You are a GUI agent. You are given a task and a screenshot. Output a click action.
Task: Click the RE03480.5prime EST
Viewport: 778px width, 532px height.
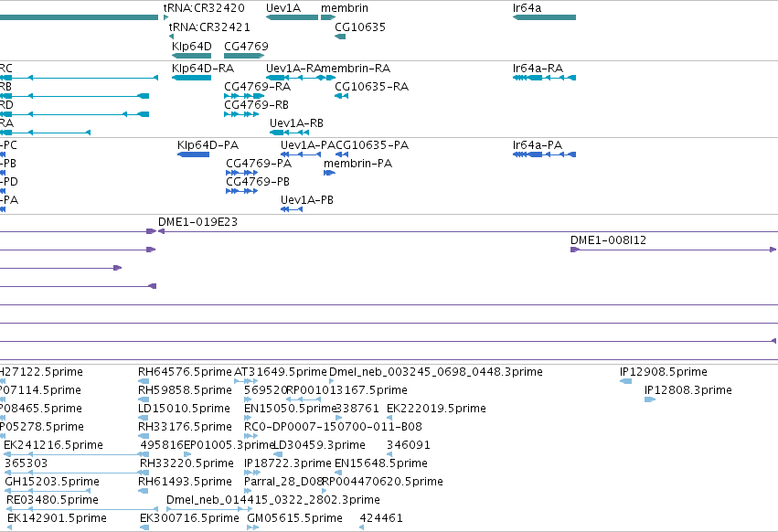(x=82, y=510)
